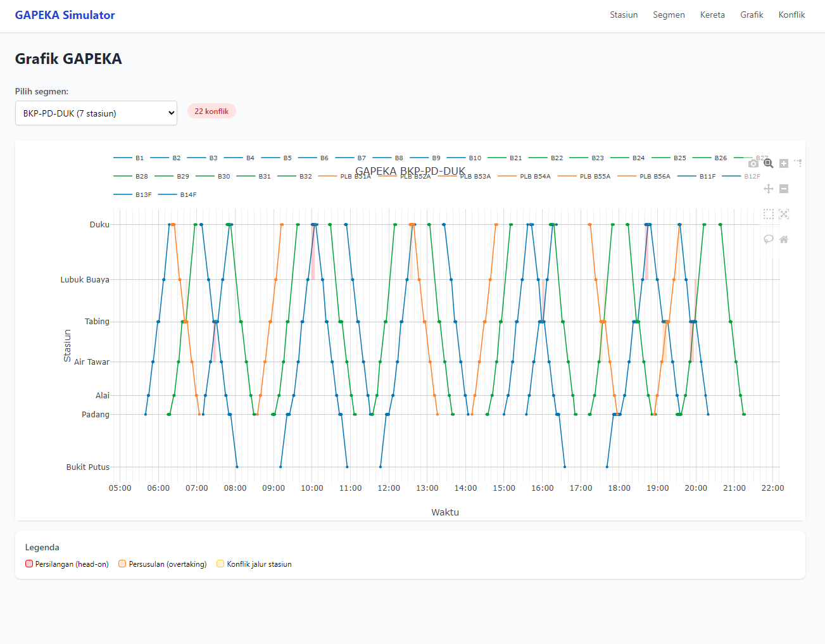The width and height of the screenshot is (825, 644).
Task: Hide trace B24 via legend
Action: [628, 158]
